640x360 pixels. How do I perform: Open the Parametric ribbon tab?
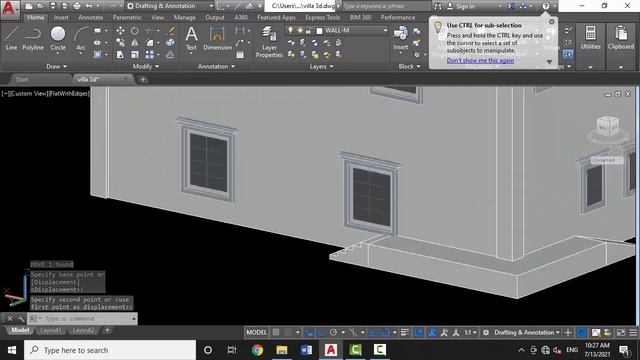pos(127,18)
